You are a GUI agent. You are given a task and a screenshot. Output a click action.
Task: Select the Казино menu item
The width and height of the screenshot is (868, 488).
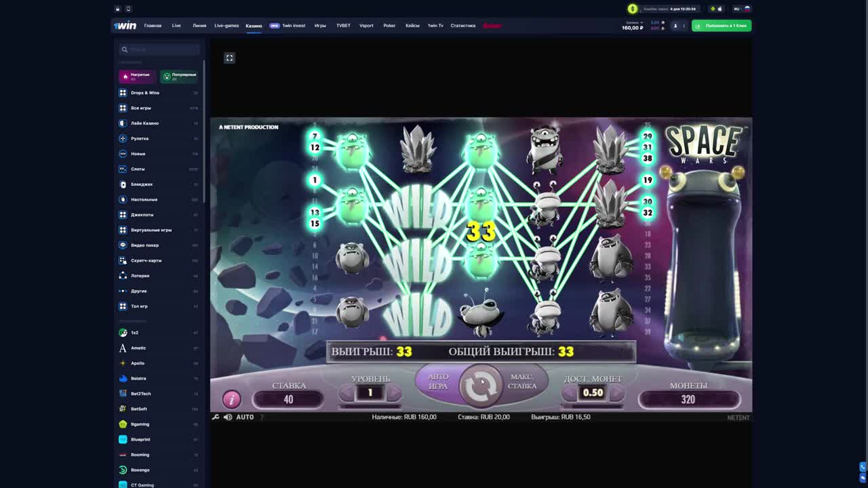tap(254, 26)
